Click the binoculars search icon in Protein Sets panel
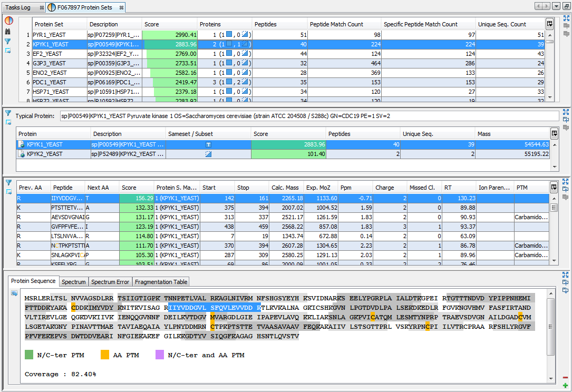Image resolution: width=572 pixels, height=392 pixels. point(8,32)
